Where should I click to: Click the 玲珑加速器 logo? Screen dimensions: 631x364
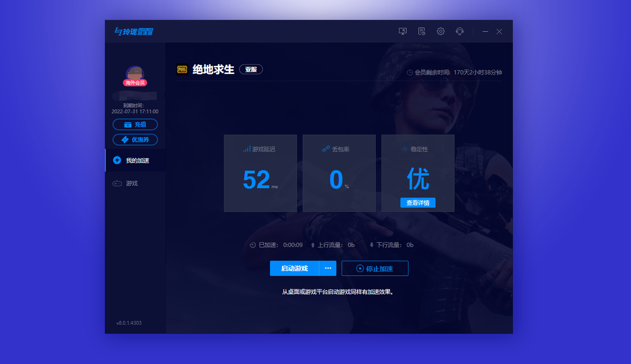point(134,32)
